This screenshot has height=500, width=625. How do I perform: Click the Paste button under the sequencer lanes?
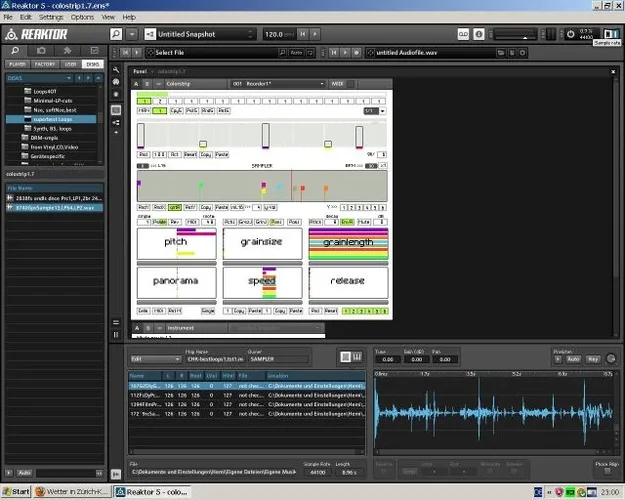coord(222,154)
